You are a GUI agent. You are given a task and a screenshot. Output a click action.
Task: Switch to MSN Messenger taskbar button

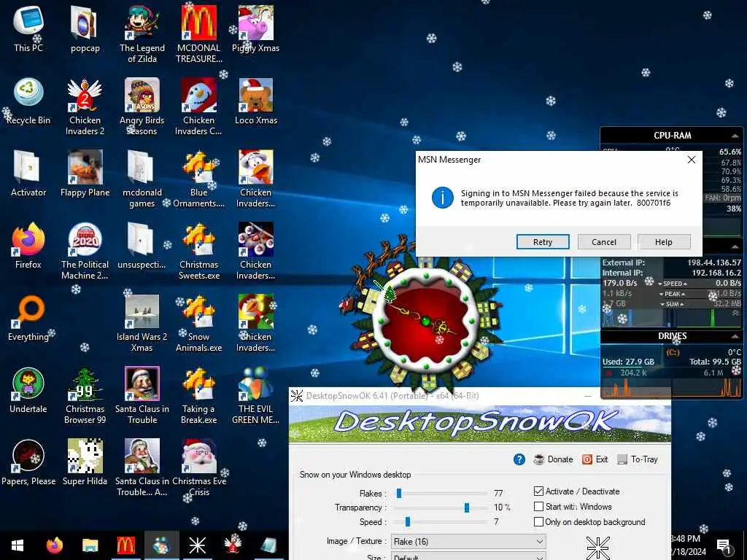[161, 545]
